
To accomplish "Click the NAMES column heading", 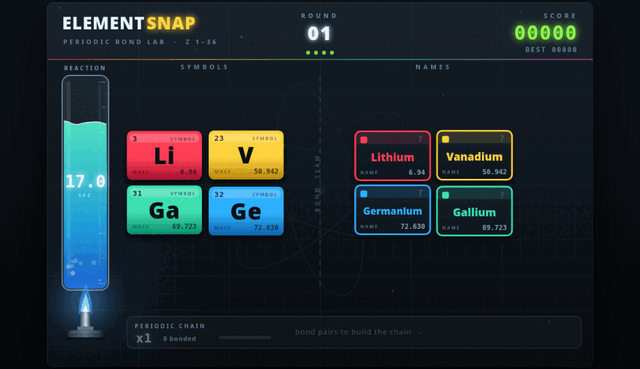I will tap(433, 67).
